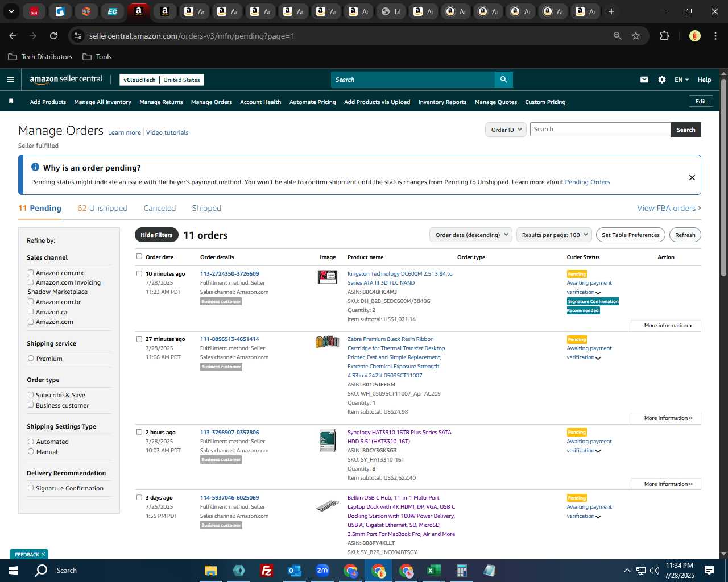
Task: Open the notifications center icon
Action: [x=709, y=571]
